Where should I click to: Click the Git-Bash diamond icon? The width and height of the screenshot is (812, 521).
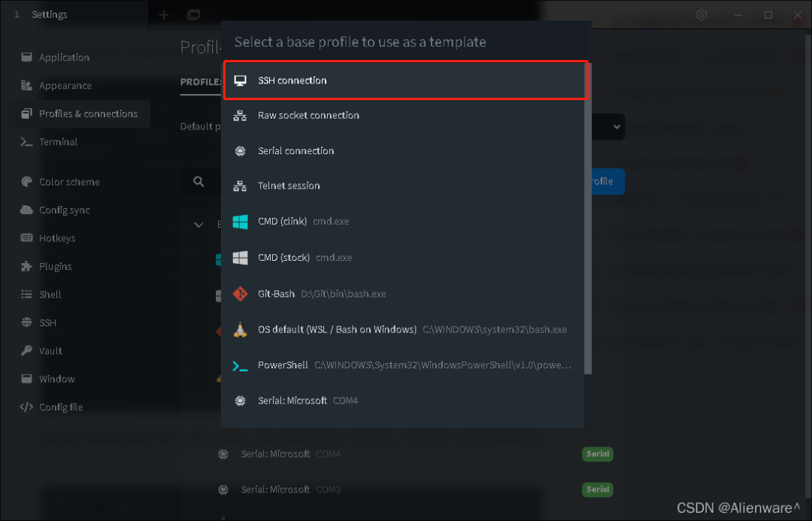coord(240,294)
